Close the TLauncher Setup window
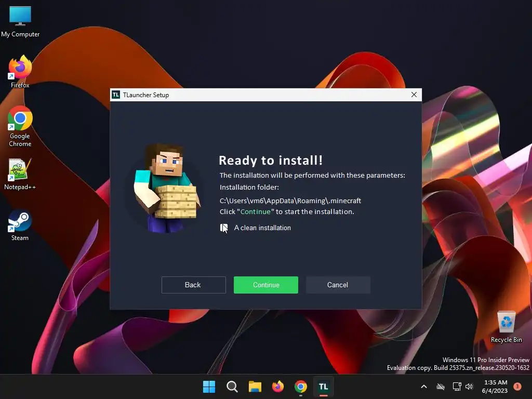Image resolution: width=532 pixels, height=399 pixels. point(414,95)
